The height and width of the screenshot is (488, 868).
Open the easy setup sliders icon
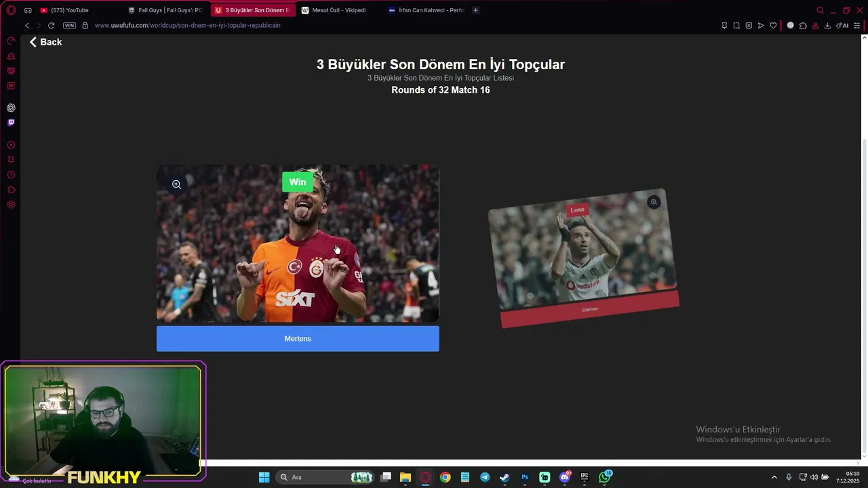(856, 25)
